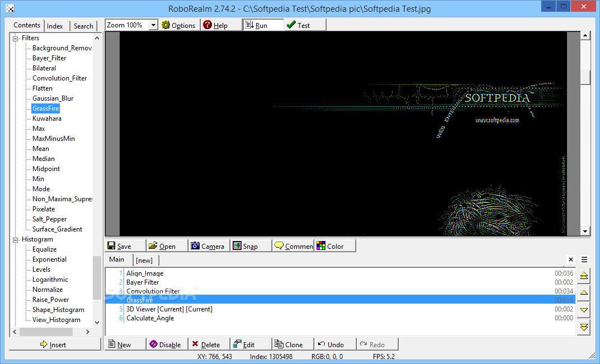The width and height of the screenshot is (600, 364).
Task: Select Kuwahara in the tree
Action: pyautogui.click(x=47, y=119)
